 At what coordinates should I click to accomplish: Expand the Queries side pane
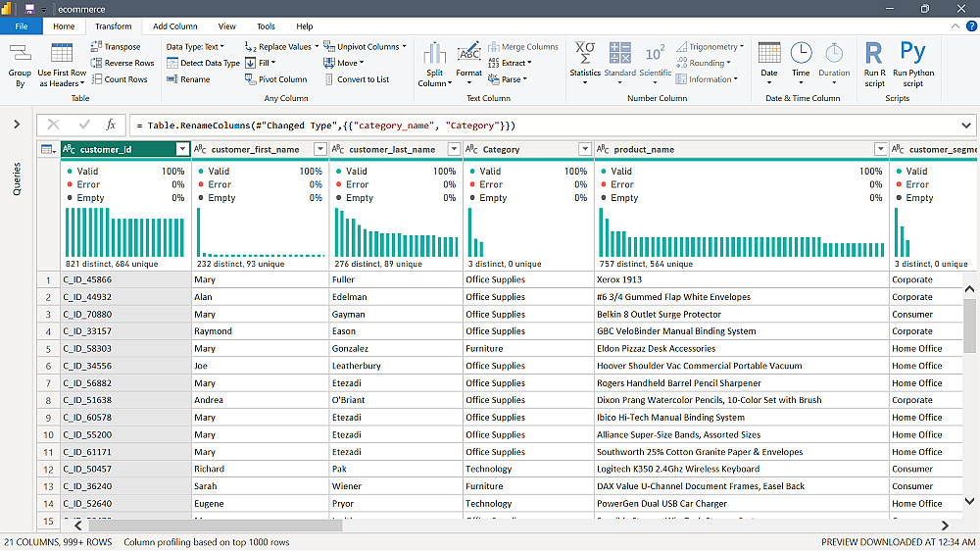17,125
